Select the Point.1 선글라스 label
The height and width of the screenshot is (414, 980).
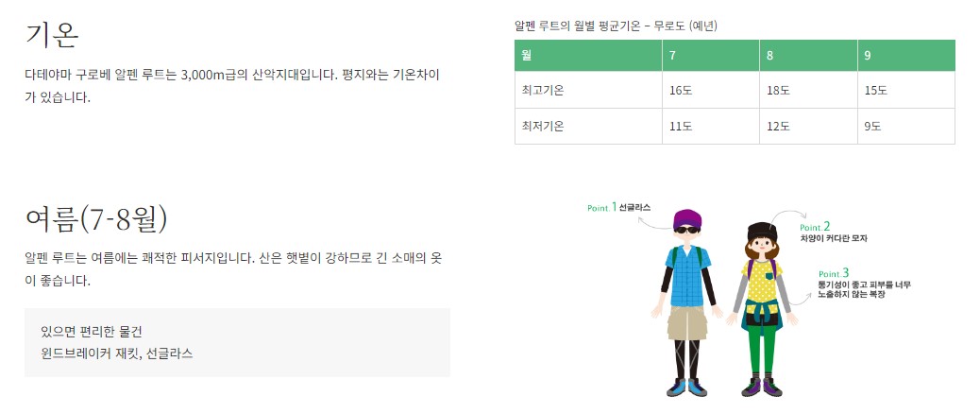coord(618,207)
